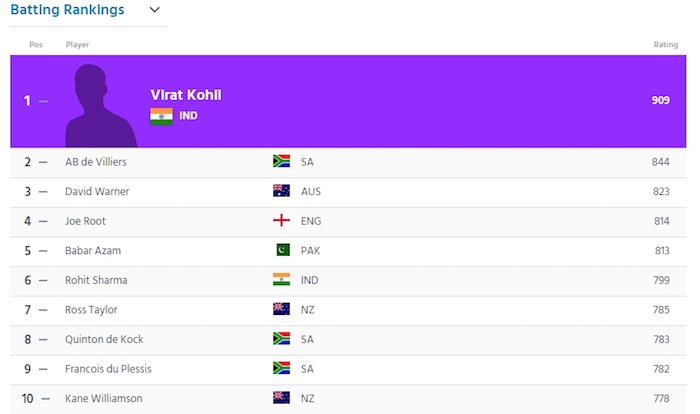Click the Australia flag in David Warner row
Screen dimensions: 700x414
[x=281, y=191]
